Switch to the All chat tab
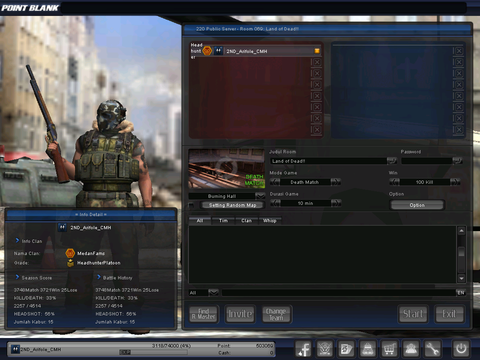The height and width of the screenshot is (360, 480). click(200, 221)
